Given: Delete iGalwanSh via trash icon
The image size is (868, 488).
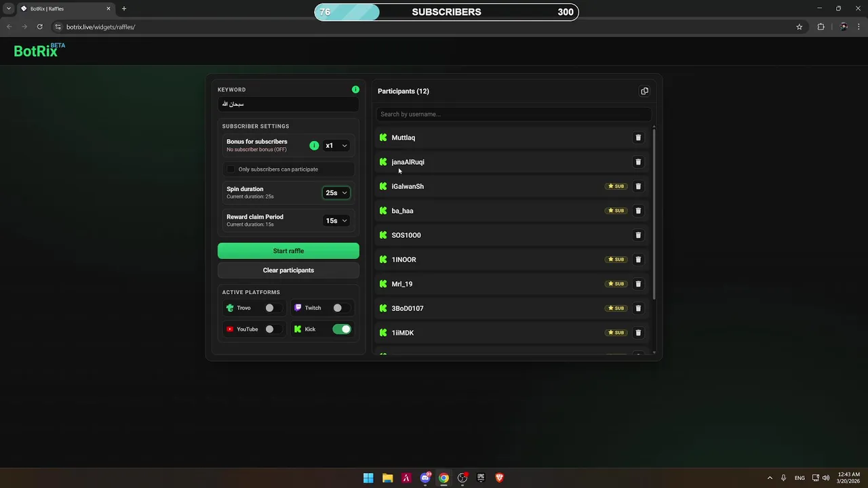Looking at the screenshot, I should tap(638, 186).
